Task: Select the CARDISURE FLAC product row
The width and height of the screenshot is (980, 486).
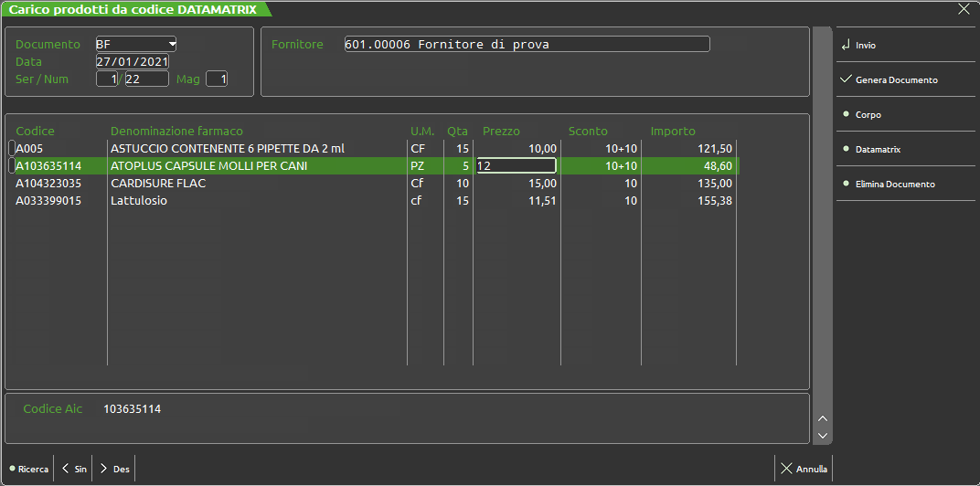Action: (x=157, y=184)
